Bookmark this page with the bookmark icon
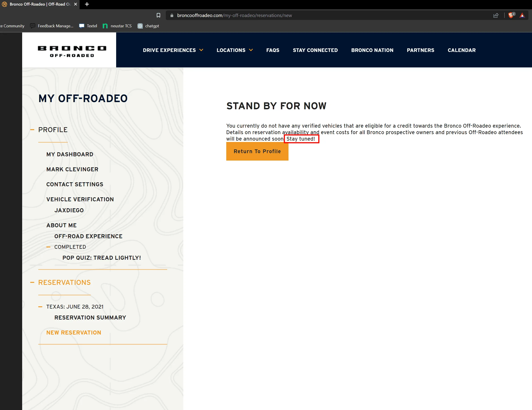Screen dimensions: 532x410 [158, 15]
